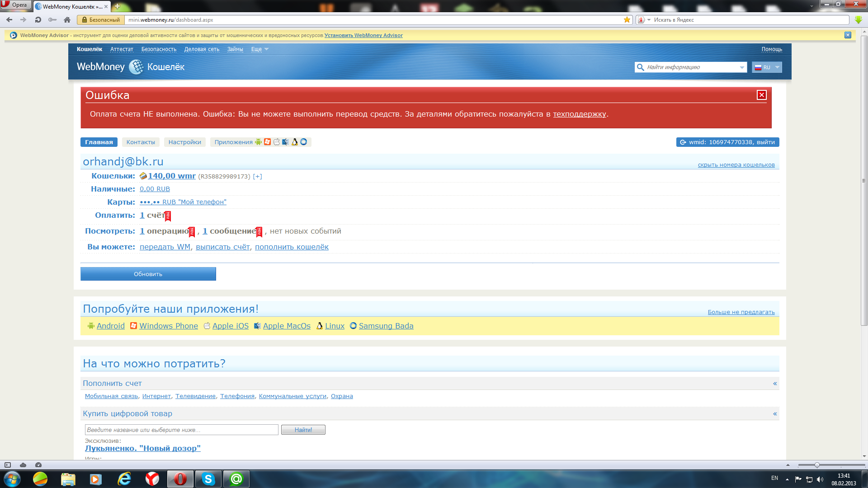The height and width of the screenshot is (488, 868).
Task: Open the Настройки tab
Action: (x=184, y=142)
